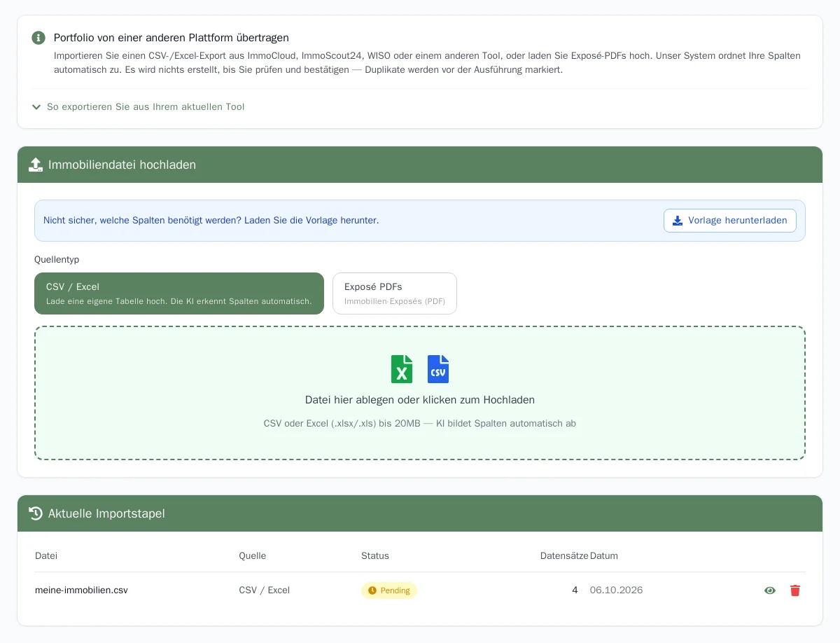Click the chevron next to the export instructions
840x643 pixels.
coord(36,107)
